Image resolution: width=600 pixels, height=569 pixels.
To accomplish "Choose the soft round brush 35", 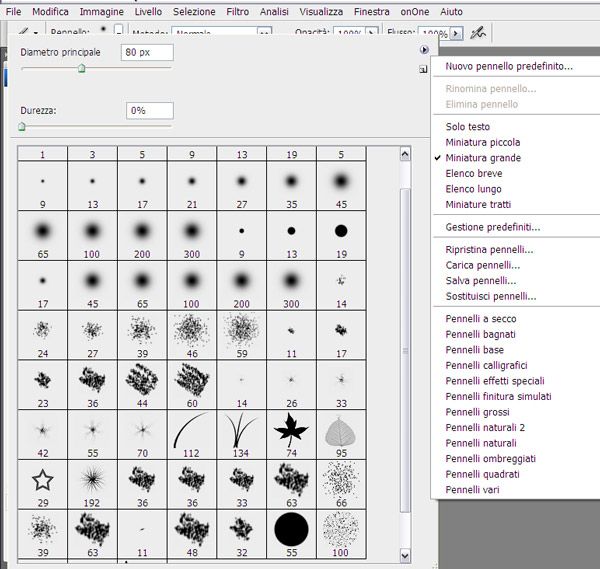I will coord(291,186).
